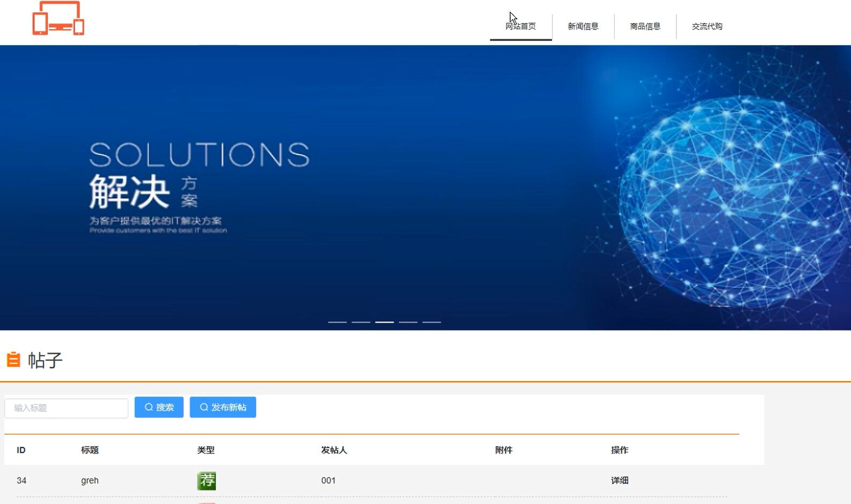Screen dimensions: 851x504
Task: Click the 发帖人 column header
Action: coord(334,450)
